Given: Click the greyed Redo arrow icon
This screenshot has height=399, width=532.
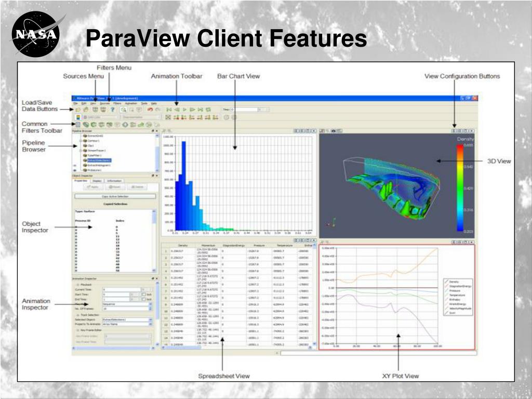Looking at the screenshot, I should point(158,110).
